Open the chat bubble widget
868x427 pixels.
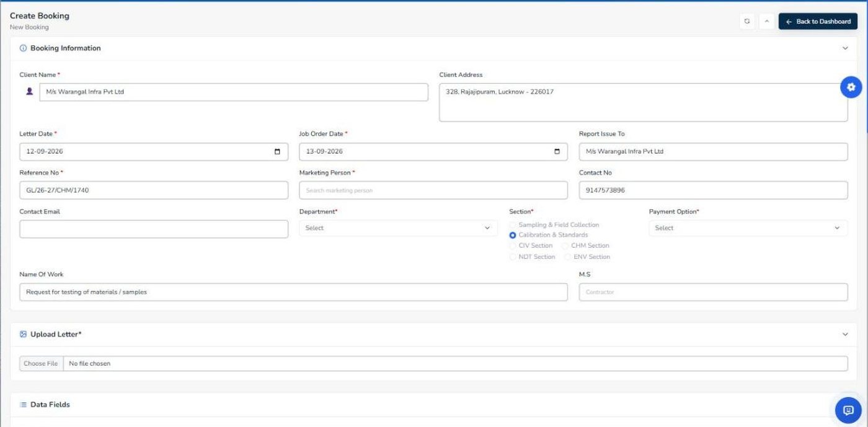pyautogui.click(x=848, y=410)
